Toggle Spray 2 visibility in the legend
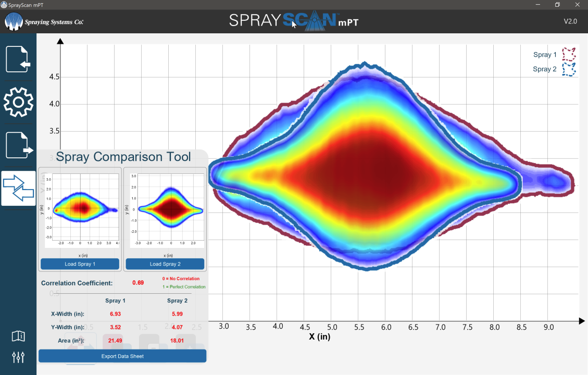This screenshot has height=375, width=588. 545,69
